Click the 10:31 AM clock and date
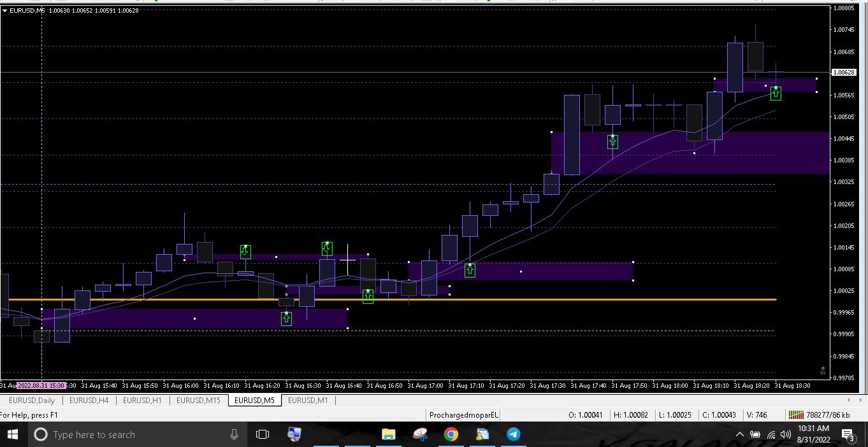 (813, 434)
